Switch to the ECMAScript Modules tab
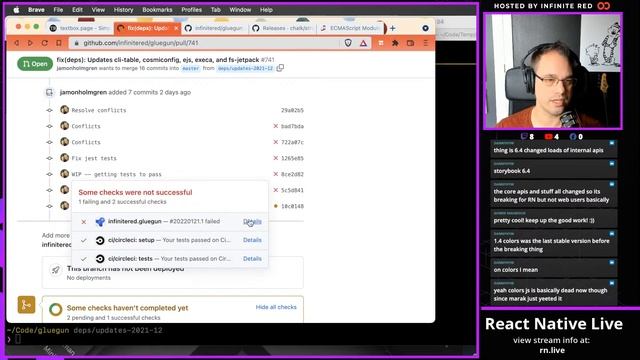Image resolution: width=640 pixels, height=360 pixels. tap(350, 28)
